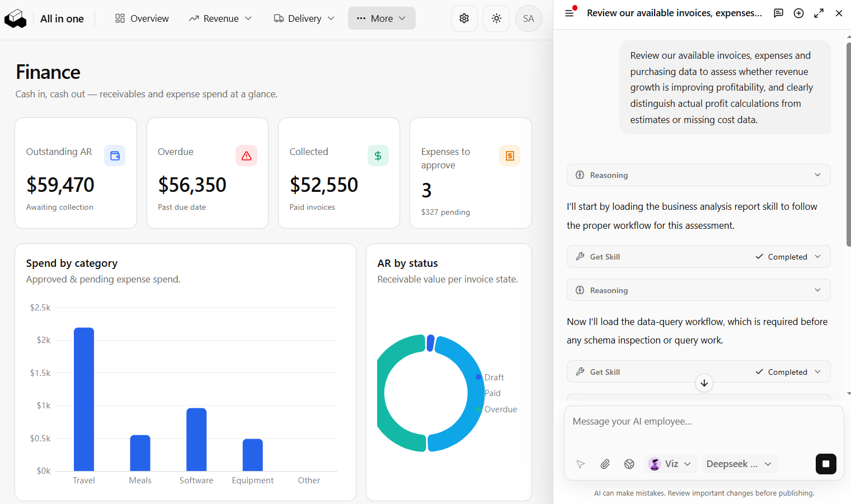This screenshot has height=504, width=851.
Task: Open the Deepseek model selector
Action: coord(739,464)
